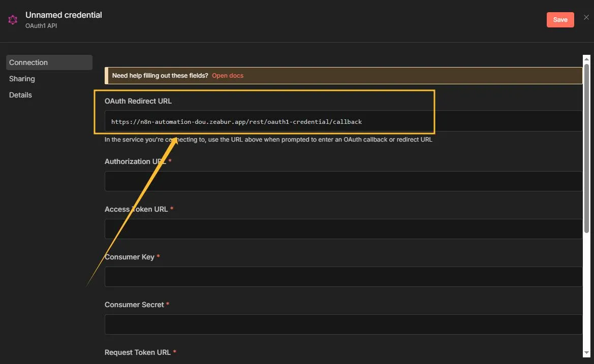Click the n8n credential type icon
This screenshot has width=594, height=364.
[x=12, y=19]
